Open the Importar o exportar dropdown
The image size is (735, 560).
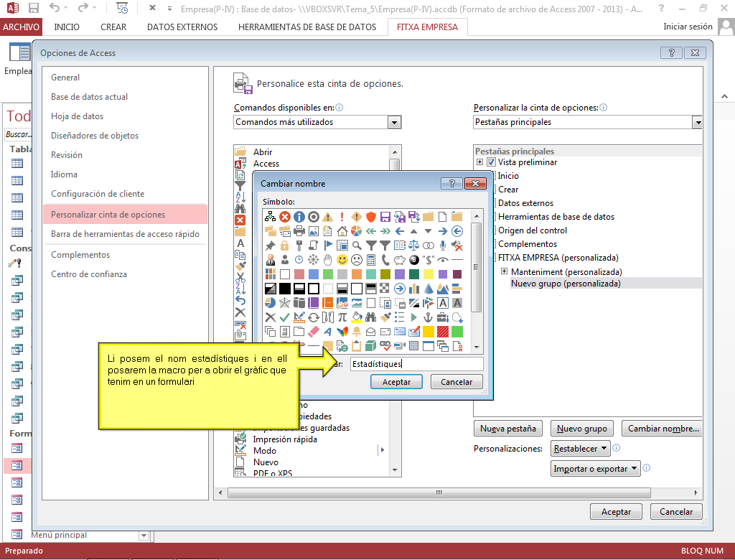tap(595, 469)
